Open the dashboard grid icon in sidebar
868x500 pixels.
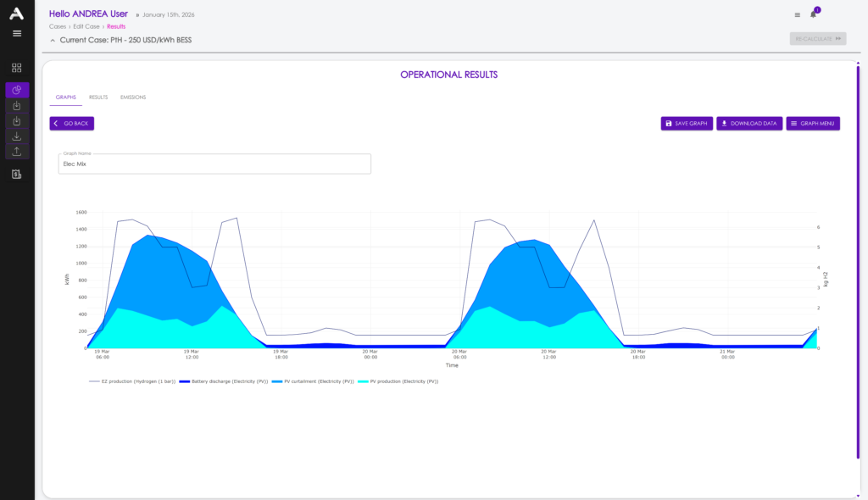17,68
